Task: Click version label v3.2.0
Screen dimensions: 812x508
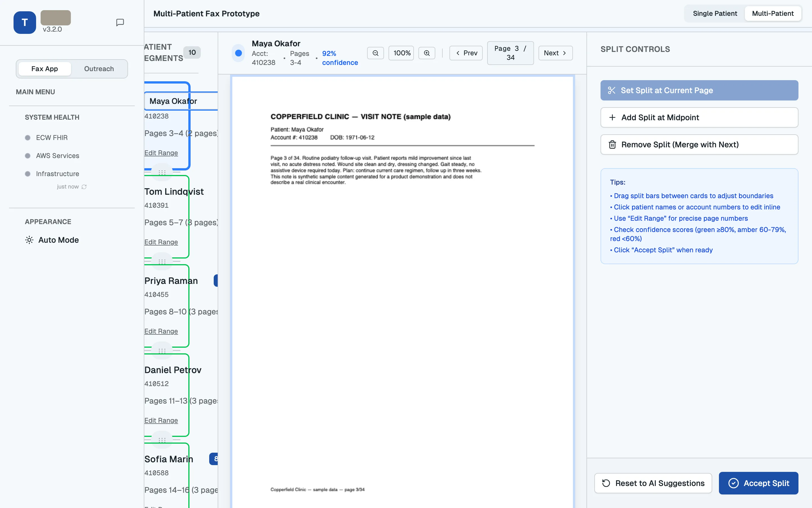Action: (52, 29)
